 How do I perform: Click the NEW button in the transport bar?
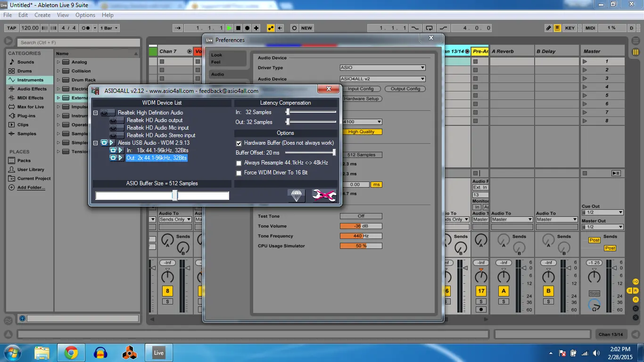coord(307,28)
